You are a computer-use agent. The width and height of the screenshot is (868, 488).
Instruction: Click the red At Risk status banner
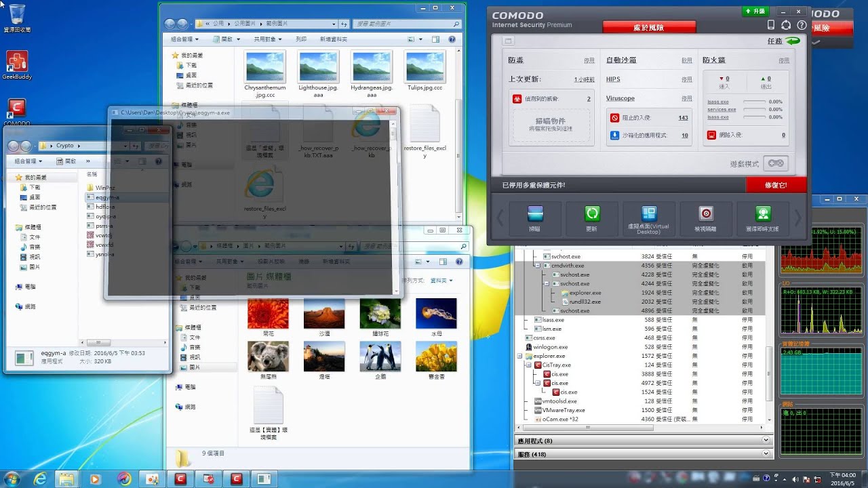649,26
